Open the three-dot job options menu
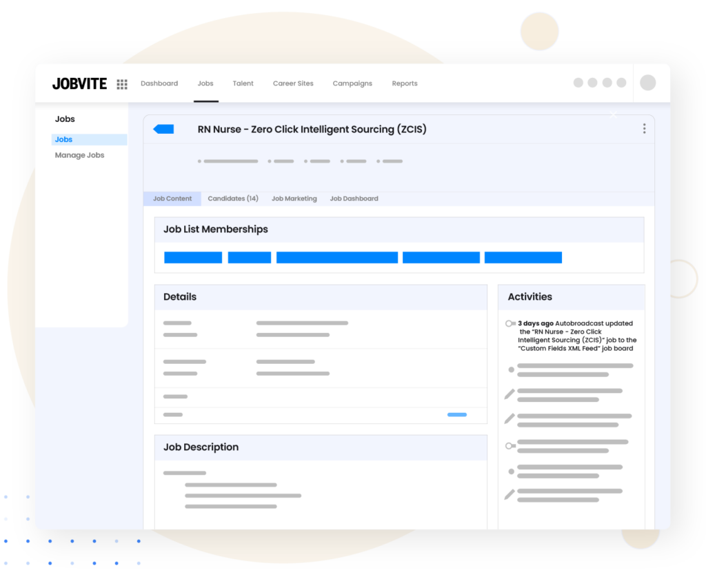The width and height of the screenshot is (706, 588). (644, 129)
